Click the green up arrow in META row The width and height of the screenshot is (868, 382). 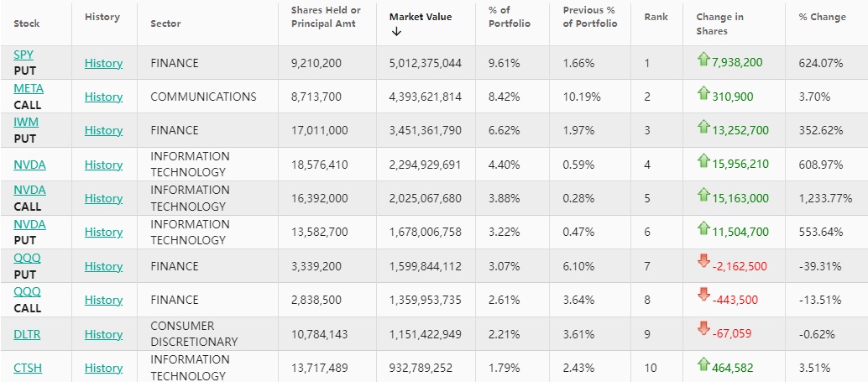click(x=703, y=93)
